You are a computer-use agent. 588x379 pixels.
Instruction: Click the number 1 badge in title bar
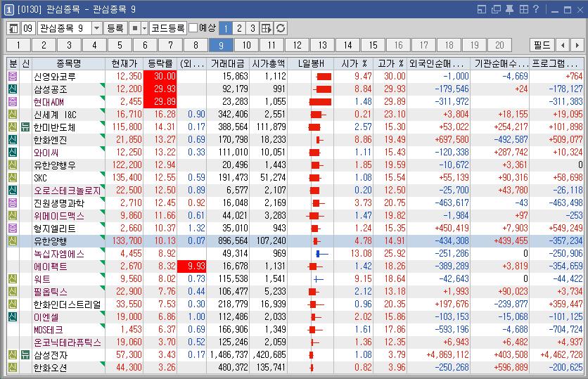[x=8, y=9]
